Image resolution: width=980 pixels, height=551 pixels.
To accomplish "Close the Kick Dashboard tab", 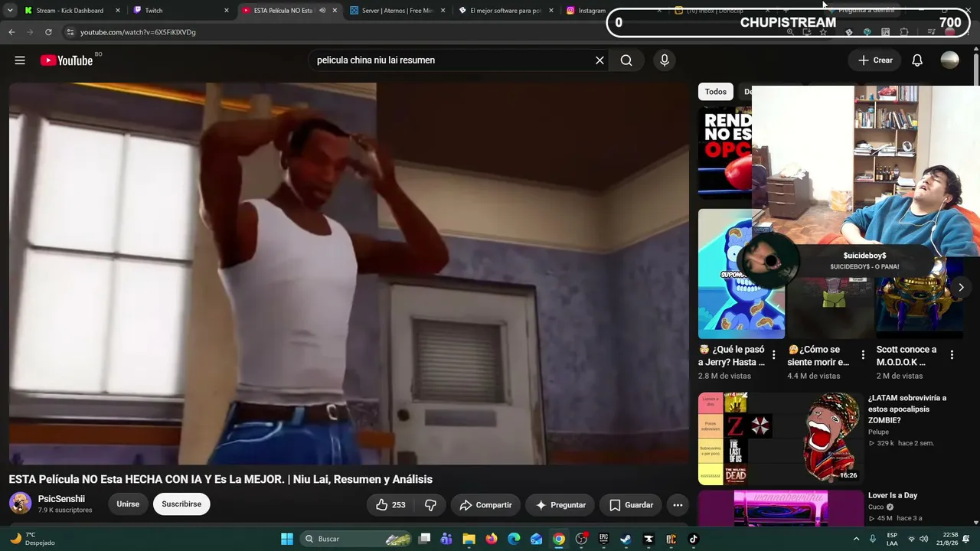I will click(118, 11).
